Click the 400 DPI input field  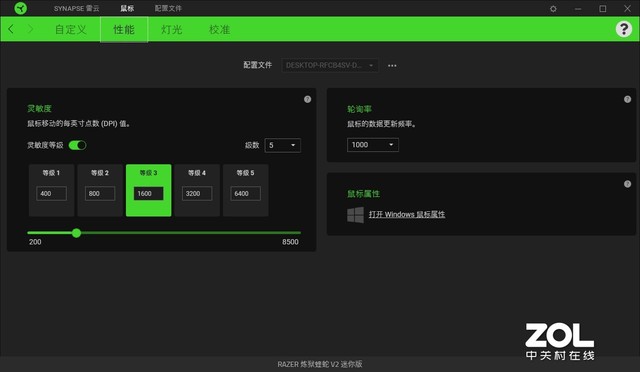[x=51, y=194]
